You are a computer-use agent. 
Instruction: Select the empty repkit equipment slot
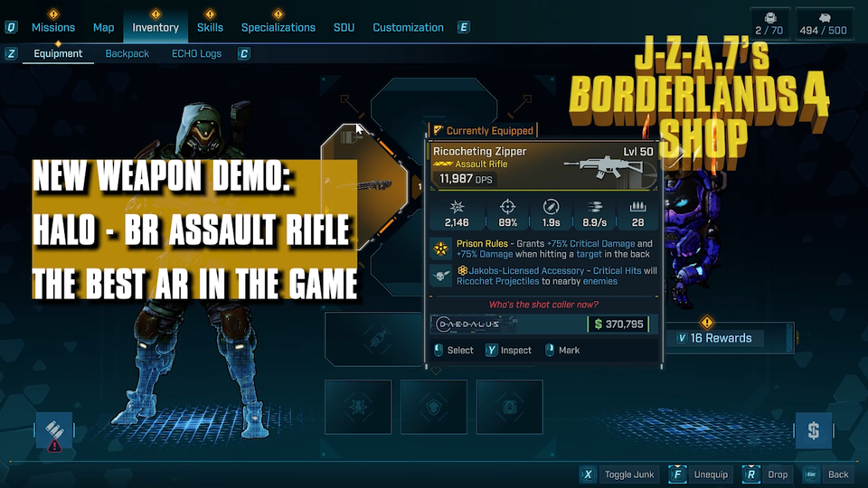click(358, 408)
